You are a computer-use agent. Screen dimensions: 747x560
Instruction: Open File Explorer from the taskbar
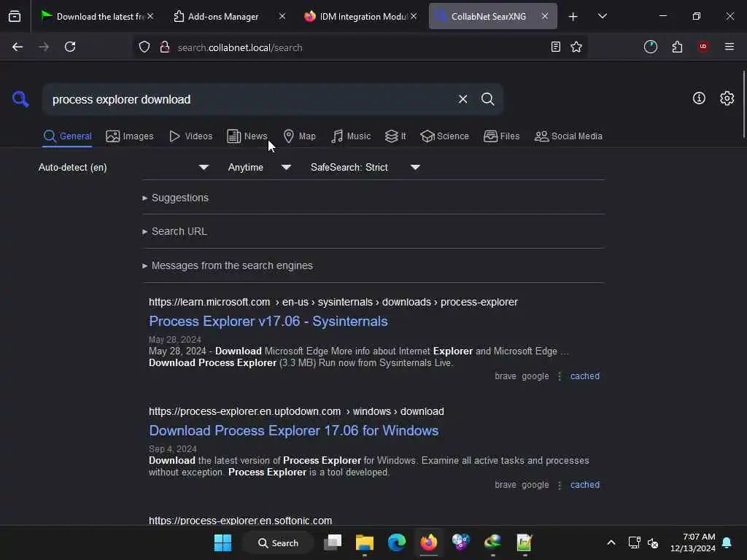coord(365,542)
